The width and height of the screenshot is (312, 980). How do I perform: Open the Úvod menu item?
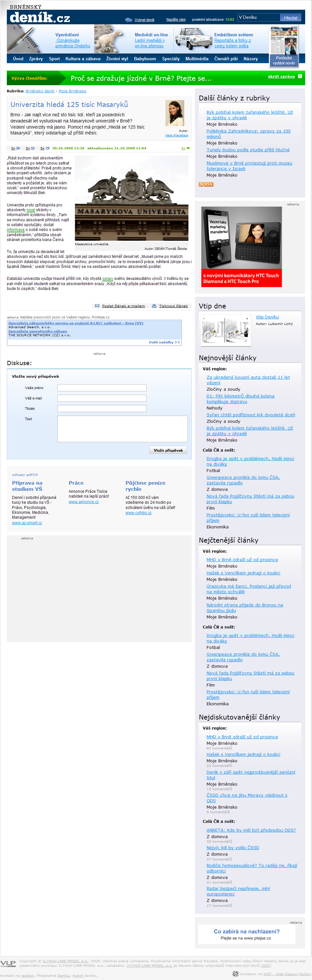pos(18,59)
